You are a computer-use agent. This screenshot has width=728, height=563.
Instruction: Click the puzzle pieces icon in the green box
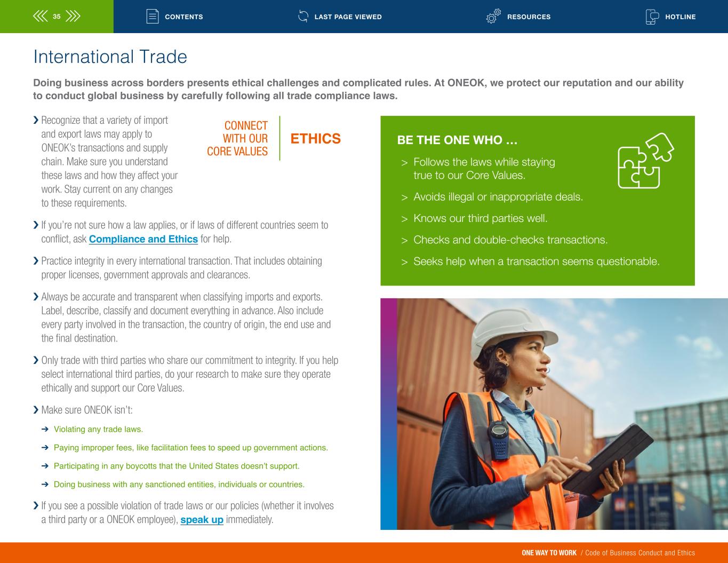(645, 161)
